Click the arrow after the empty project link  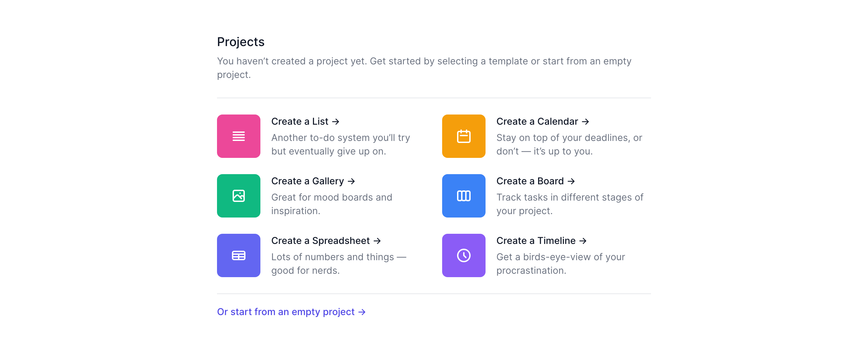point(362,312)
